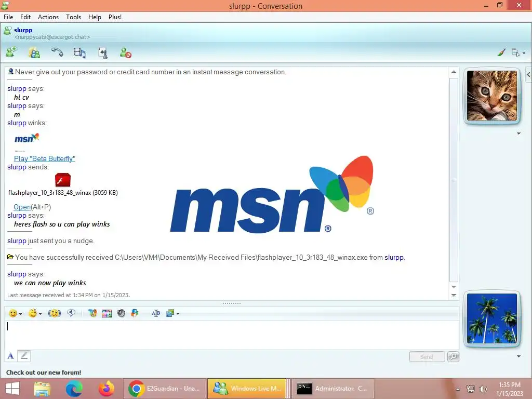Click the volume speaker tray icon
532x399 pixels.
(x=483, y=389)
